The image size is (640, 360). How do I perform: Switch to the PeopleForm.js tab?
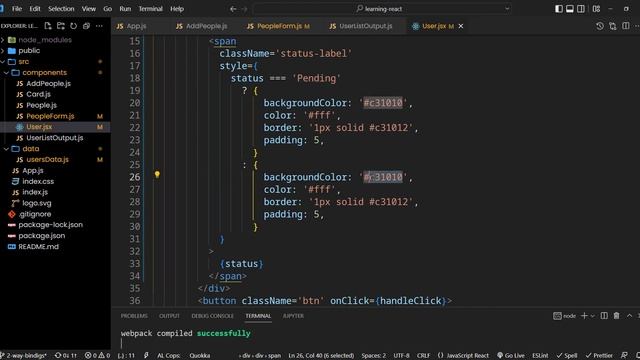click(x=279, y=26)
